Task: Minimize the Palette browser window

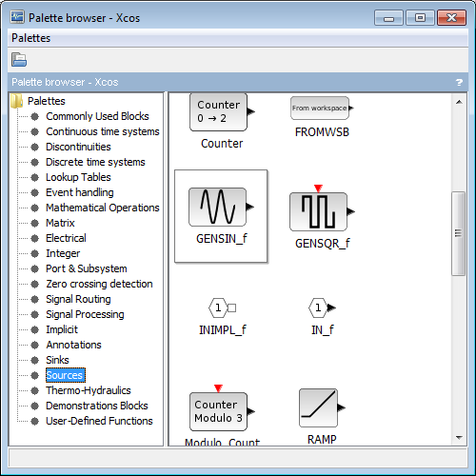Action: (x=388, y=17)
